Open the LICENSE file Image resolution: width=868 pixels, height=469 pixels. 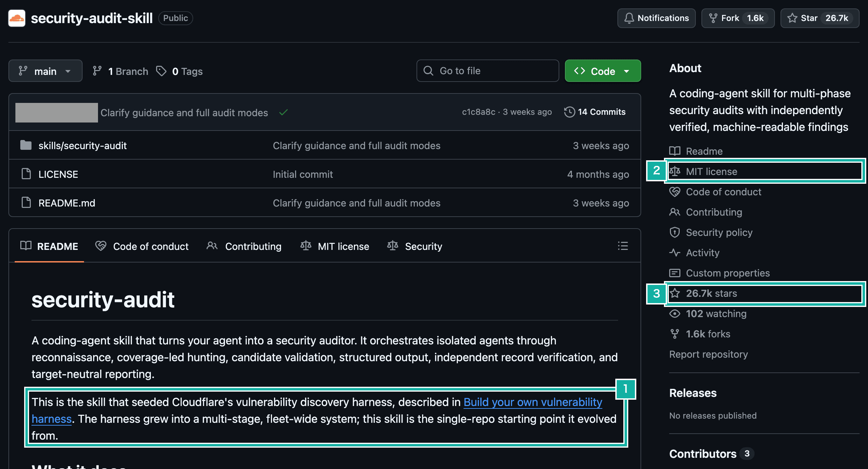pyautogui.click(x=58, y=174)
